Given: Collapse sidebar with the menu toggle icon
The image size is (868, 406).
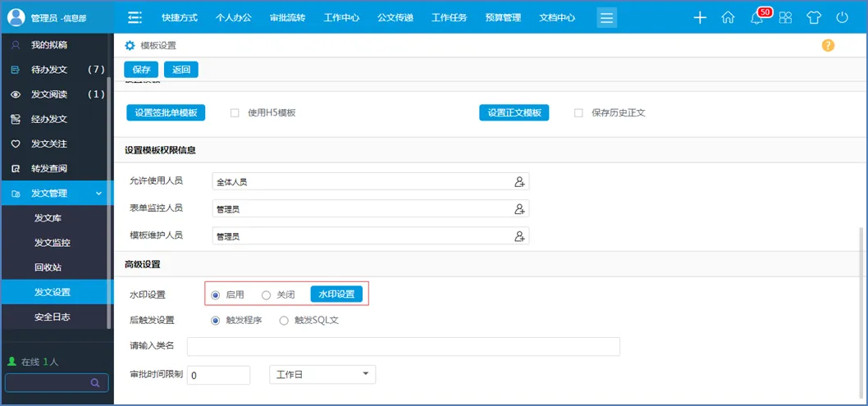Looking at the screenshot, I should pyautogui.click(x=135, y=17).
